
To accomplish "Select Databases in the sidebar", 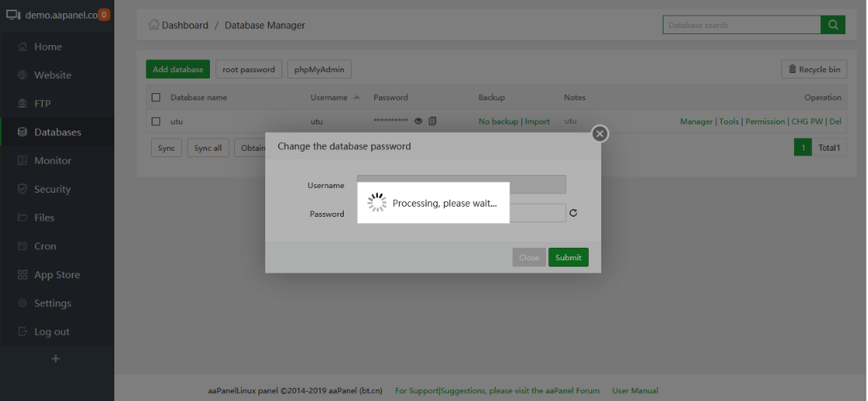I will [57, 132].
